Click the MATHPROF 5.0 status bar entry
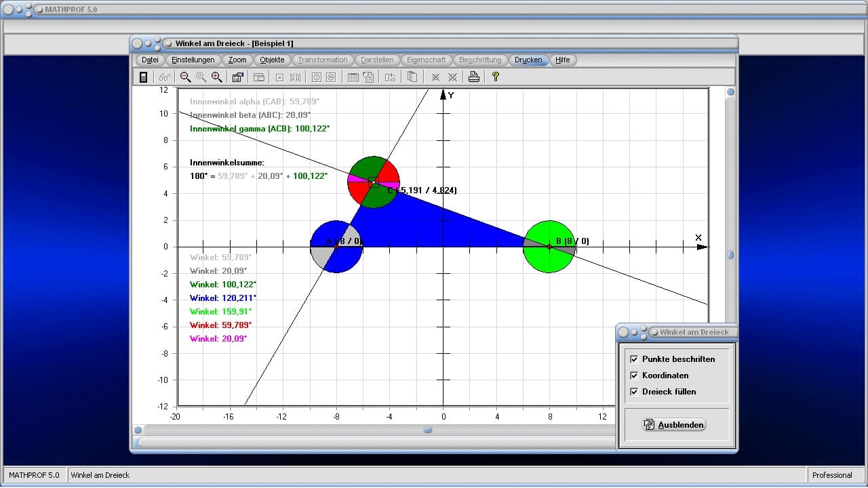This screenshot has width=868, height=488. pyautogui.click(x=34, y=475)
